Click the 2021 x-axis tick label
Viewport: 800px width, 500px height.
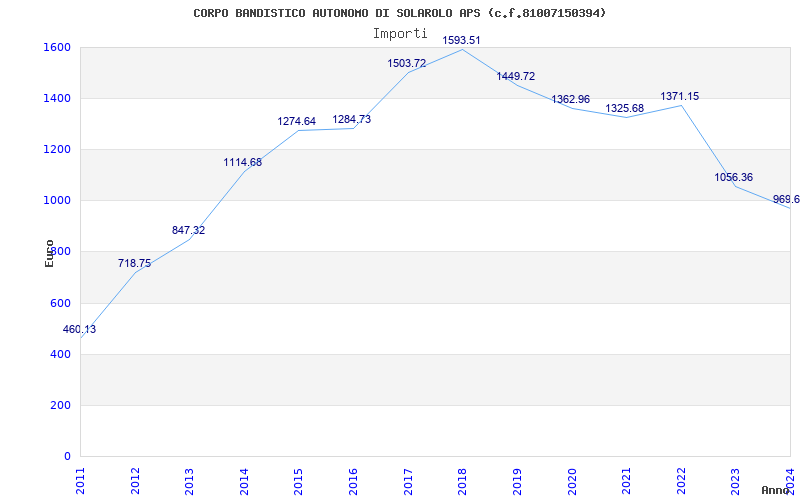click(626, 481)
